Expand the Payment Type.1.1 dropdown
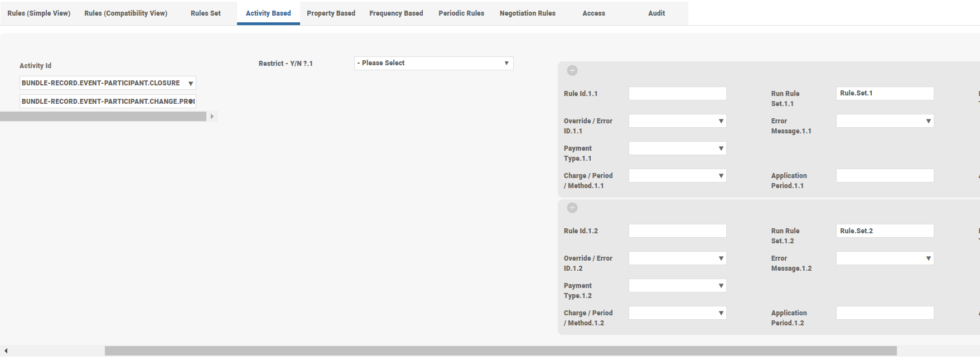The height and width of the screenshot is (360, 980). tap(677, 148)
